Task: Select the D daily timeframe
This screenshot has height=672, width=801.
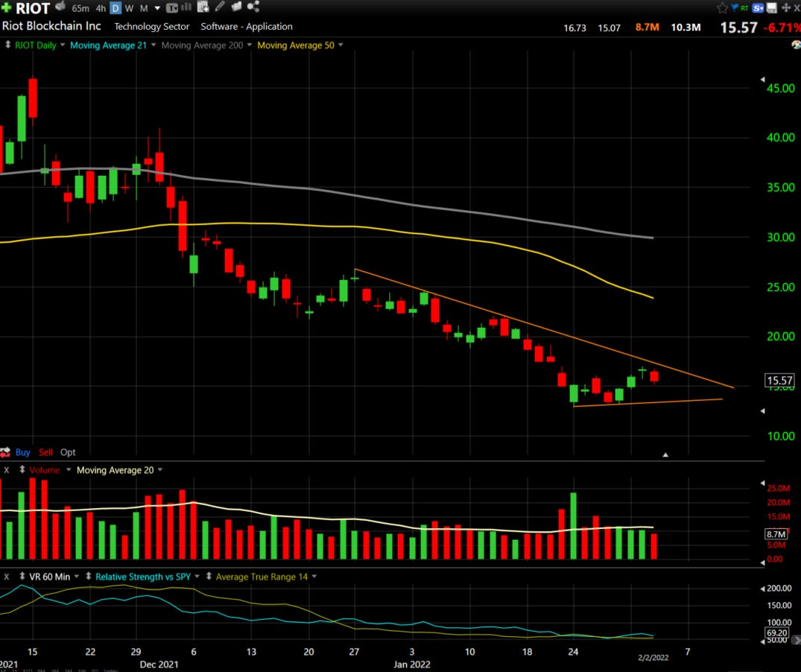Action: click(x=115, y=8)
